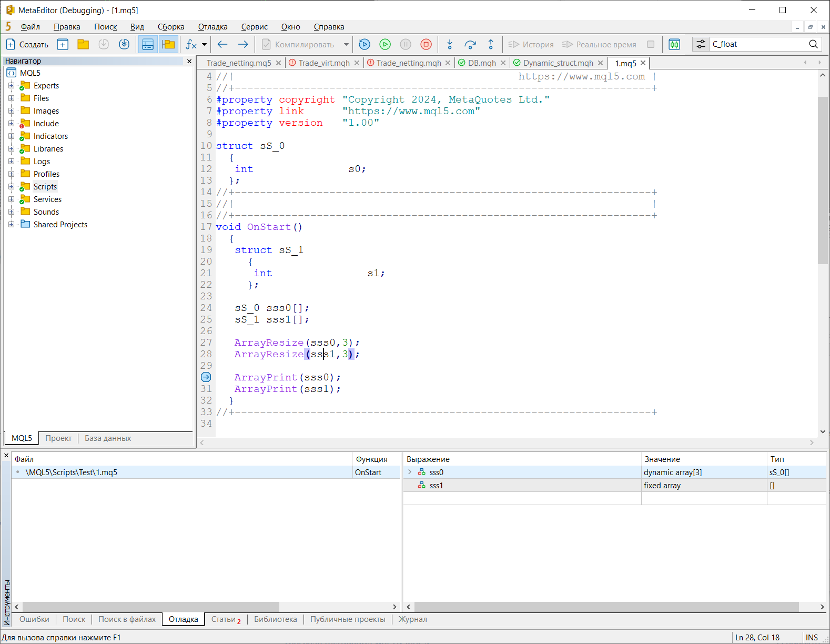Viewport: 830px width, 644px height.
Task: Click the search magnifier in the search box
Action: (x=813, y=44)
